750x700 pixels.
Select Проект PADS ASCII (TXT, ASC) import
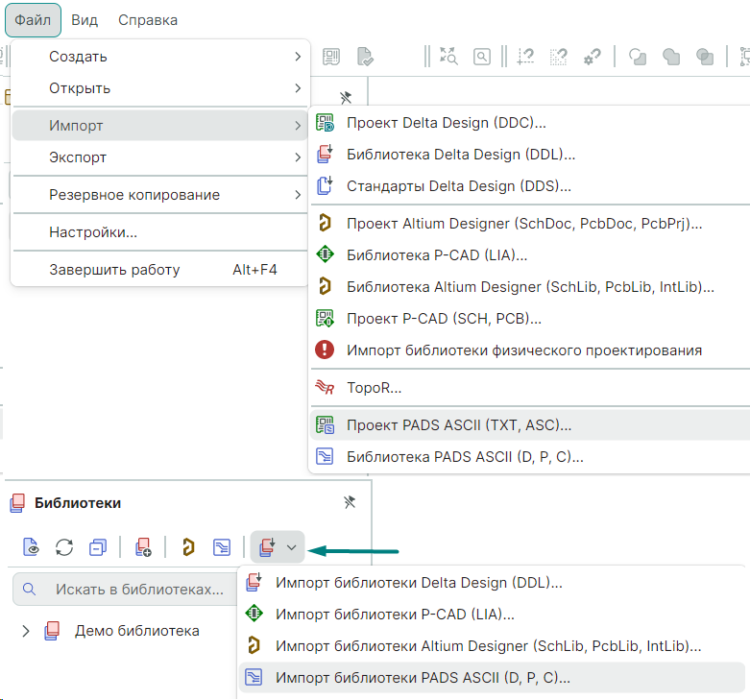[x=459, y=424]
